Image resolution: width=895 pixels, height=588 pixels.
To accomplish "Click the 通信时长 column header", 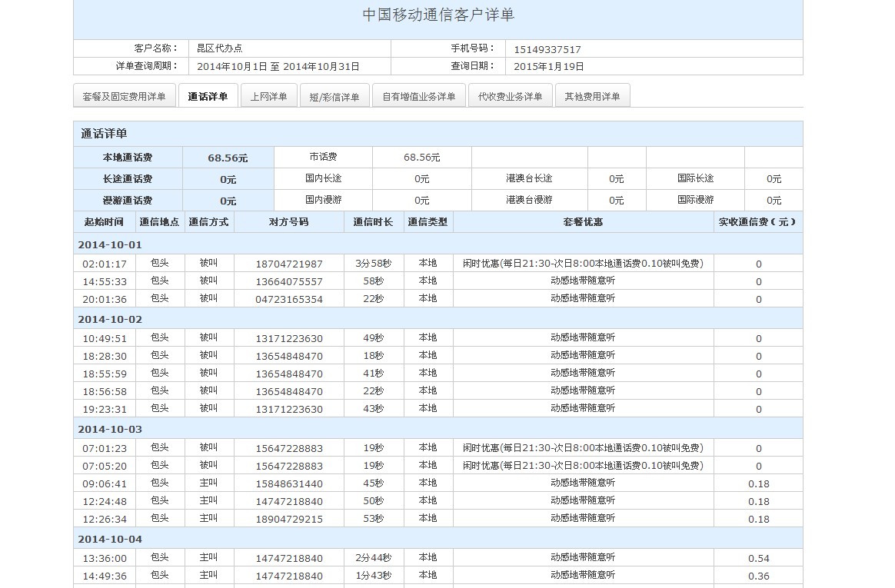I will (373, 222).
